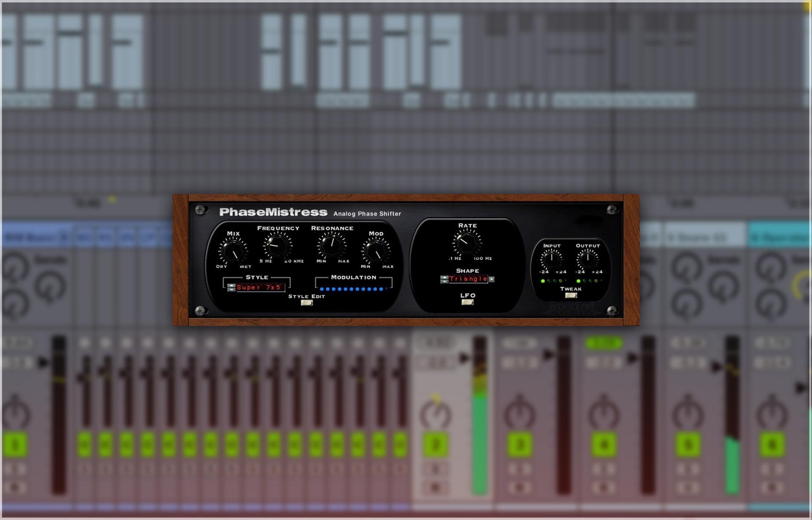Click the Input level LED meter
Image resolution: width=812 pixels, height=520 pixels.
554,281
